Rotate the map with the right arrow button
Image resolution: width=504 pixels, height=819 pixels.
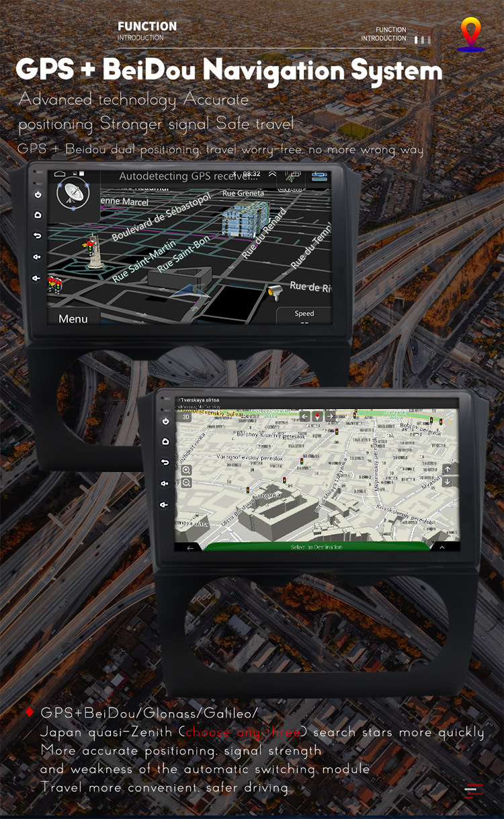pos(330,416)
